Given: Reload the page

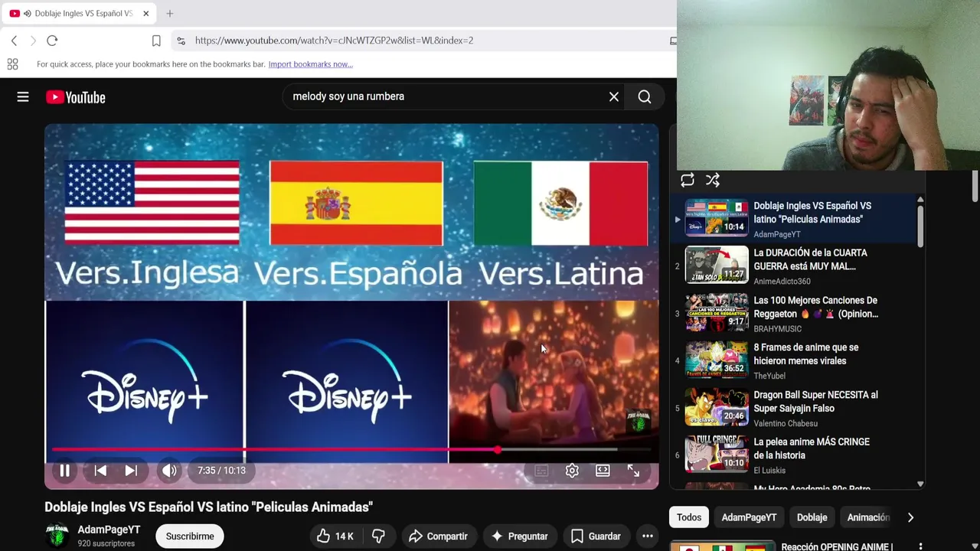Looking at the screenshot, I should [52, 41].
